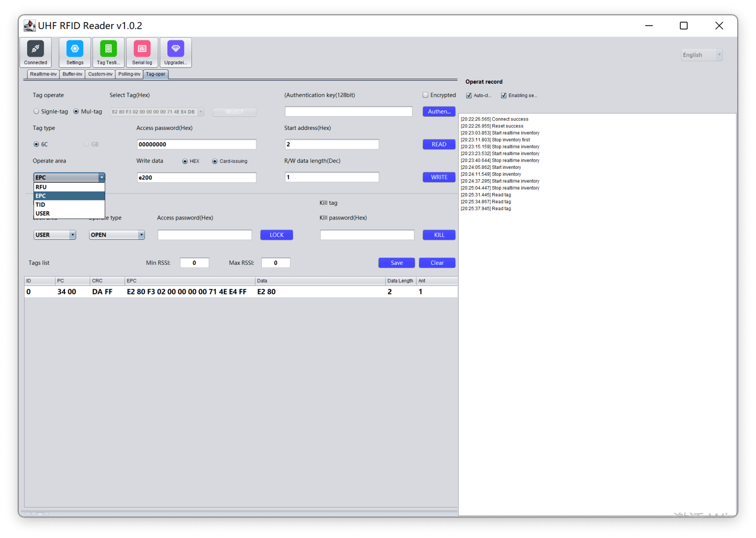Open the Settings panel icon
This screenshot has height=538, width=756.
click(74, 52)
